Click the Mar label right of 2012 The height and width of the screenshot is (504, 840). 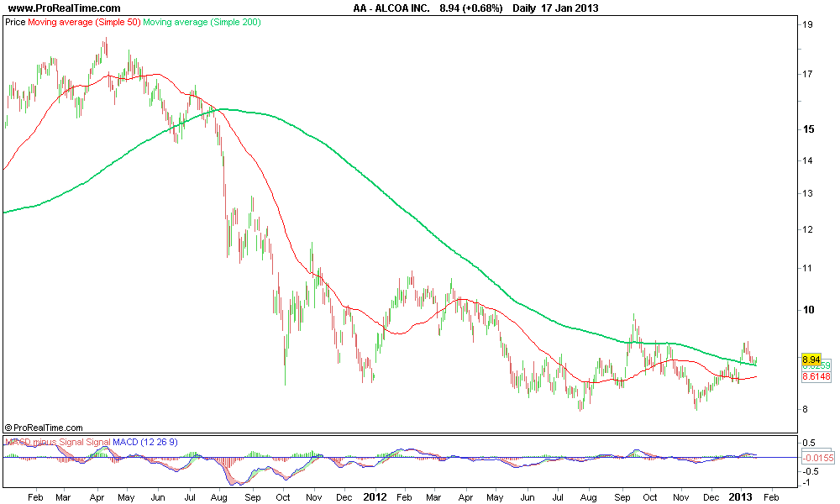433,497
